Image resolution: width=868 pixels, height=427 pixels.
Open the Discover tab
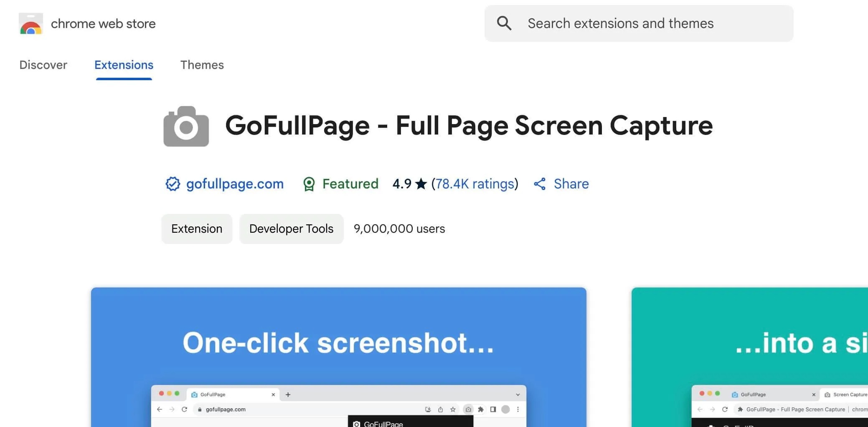(x=43, y=65)
